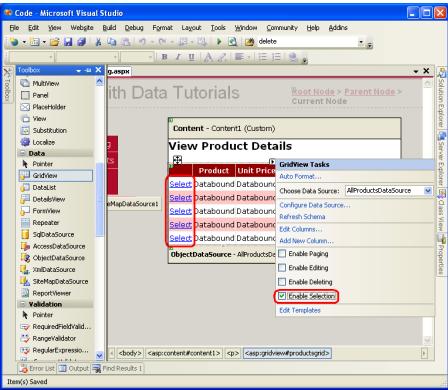Toggle Bold formatting button
Image resolution: width=448 pixels, height=390 pixels.
164,57
